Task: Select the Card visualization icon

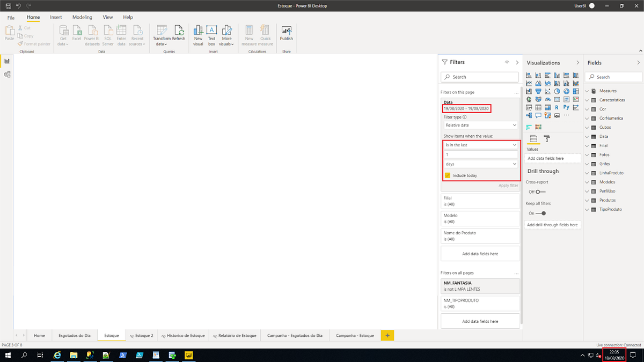Action: click(x=557, y=99)
